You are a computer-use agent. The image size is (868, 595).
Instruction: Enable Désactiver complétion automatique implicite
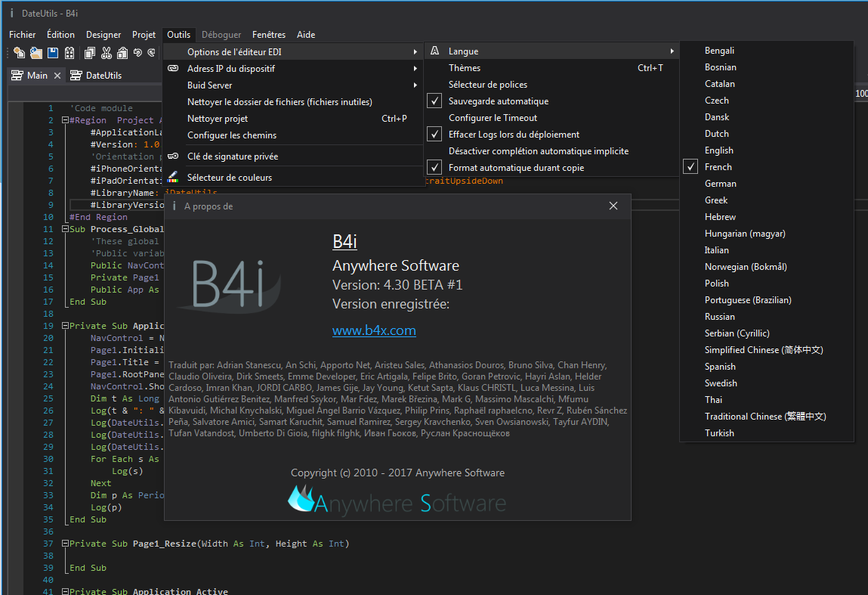539,150
